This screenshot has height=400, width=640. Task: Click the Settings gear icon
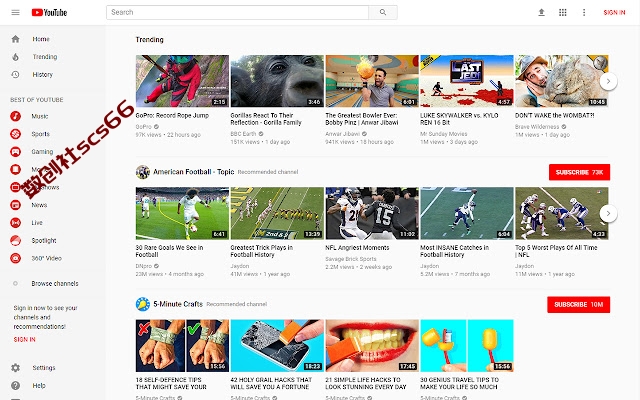pyautogui.click(x=16, y=368)
